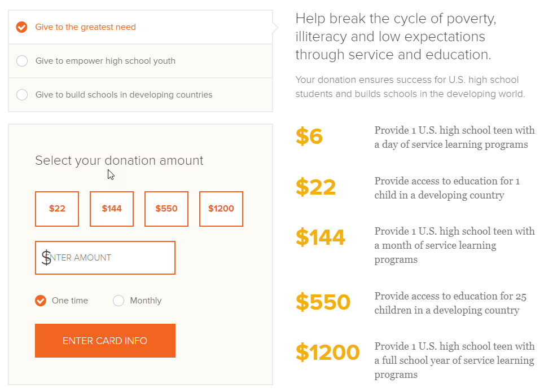Click the orange checkmark icon beside greatest need
544x392 pixels.
(x=21, y=27)
